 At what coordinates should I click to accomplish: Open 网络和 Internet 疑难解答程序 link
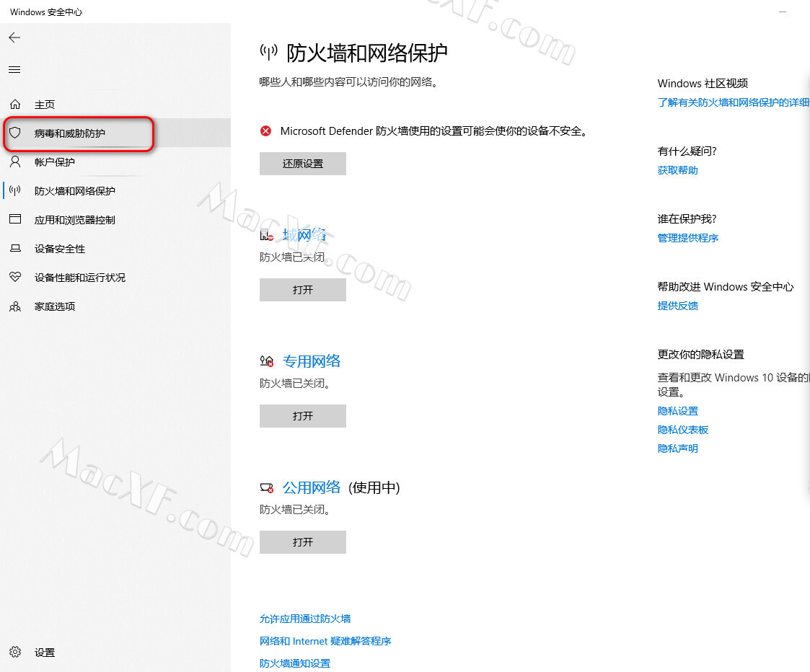325,641
